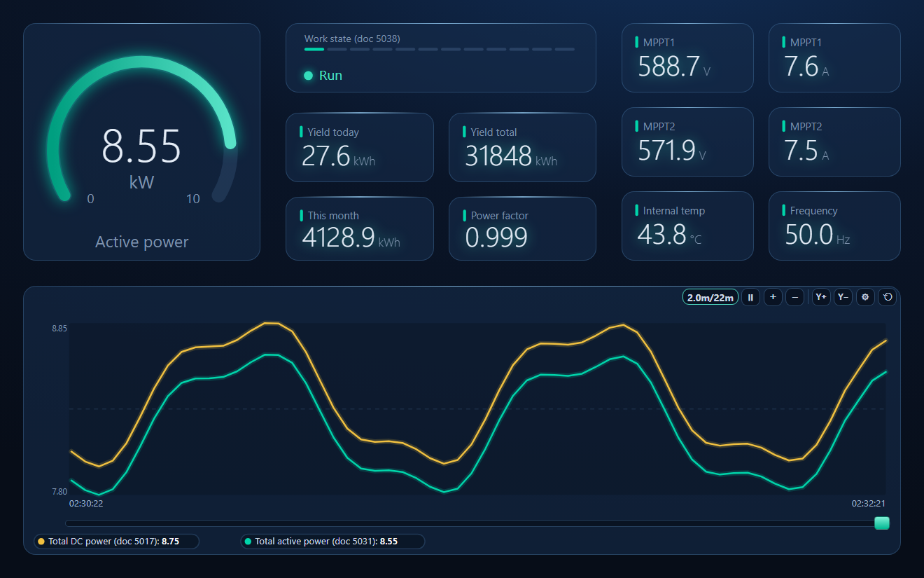This screenshot has width=924, height=578.
Task: Toggle Total active power series legend
Action: click(x=332, y=542)
